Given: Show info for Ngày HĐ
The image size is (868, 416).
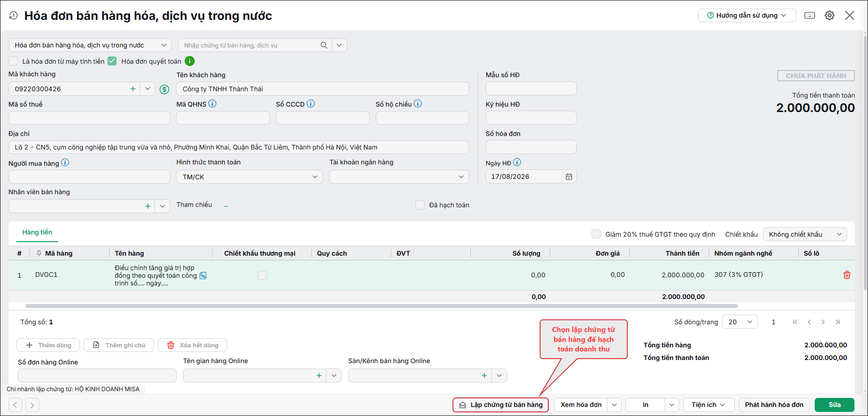Looking at the screenshot, I should tap(517, 162).
